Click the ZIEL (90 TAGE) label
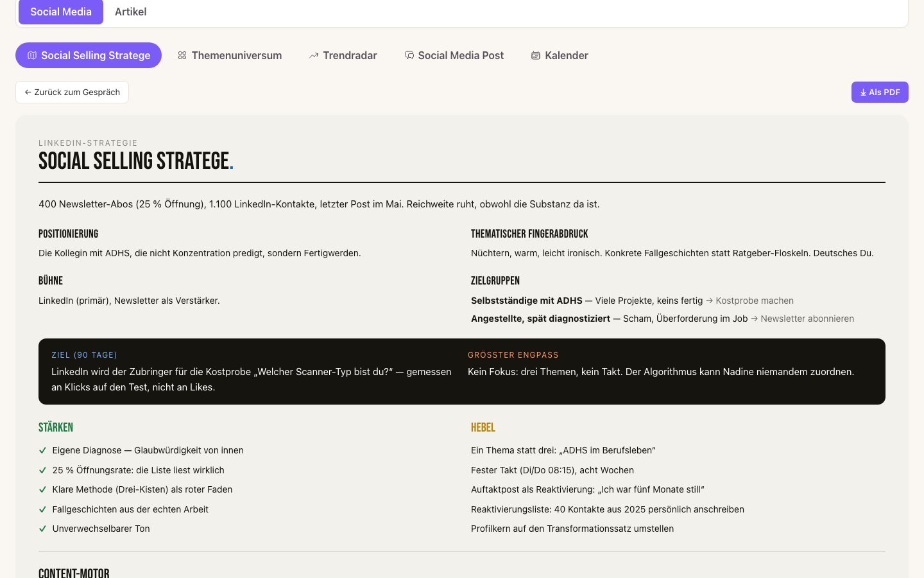 point(84,355)
